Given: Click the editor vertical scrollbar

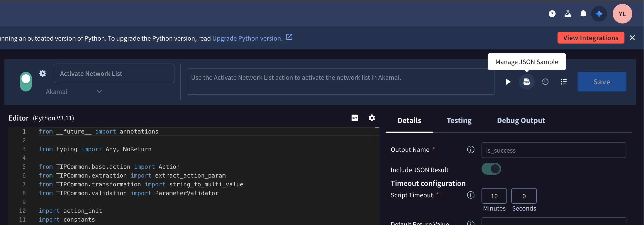Looking at the screenshot, I should (377, 176).
